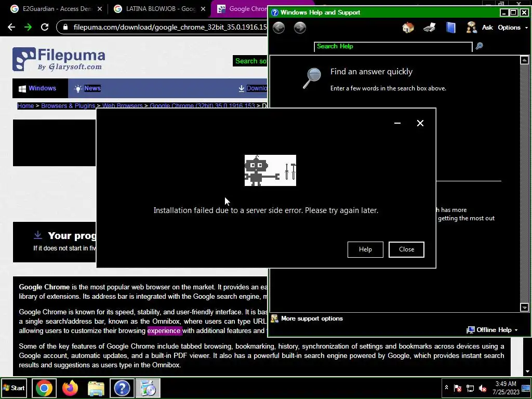Show hidden tray icons
Viewport: 532px width, 399px height.
(x=446, y=388)
